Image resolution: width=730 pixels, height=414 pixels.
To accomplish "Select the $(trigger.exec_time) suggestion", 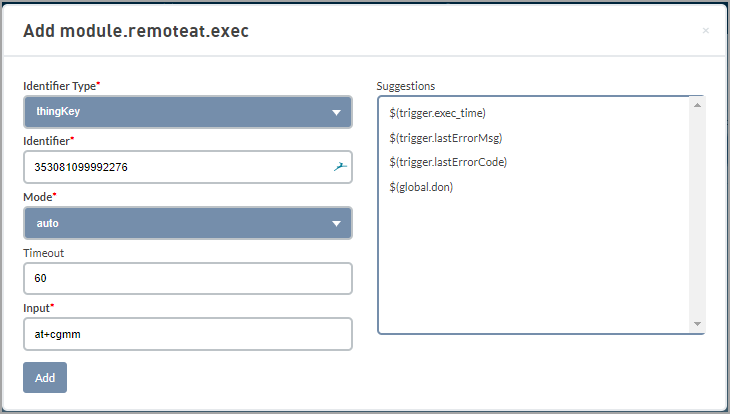I will pos(437,113).
